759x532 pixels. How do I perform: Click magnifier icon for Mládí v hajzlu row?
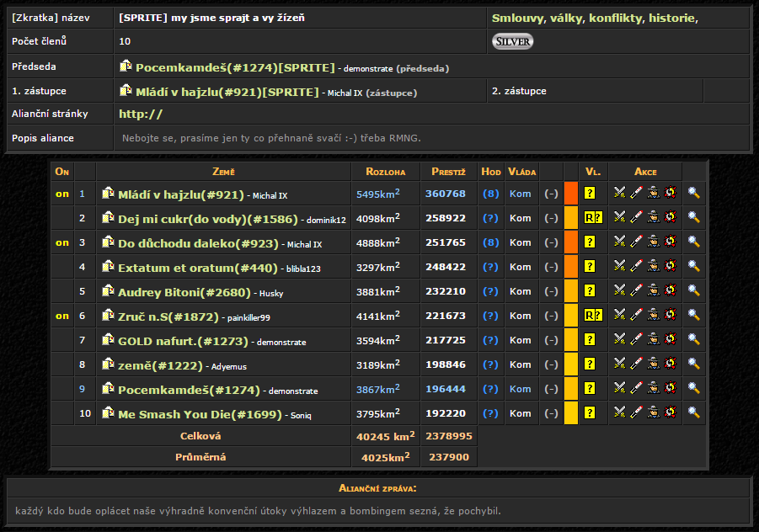click(x=693, y=193)
